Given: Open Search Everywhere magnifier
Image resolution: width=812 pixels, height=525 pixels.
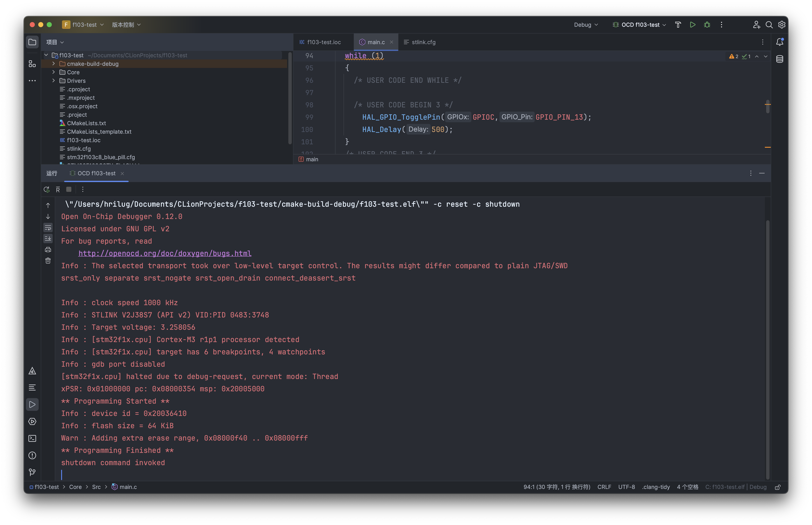Looking at the screenshot, I should click(769, 25).
